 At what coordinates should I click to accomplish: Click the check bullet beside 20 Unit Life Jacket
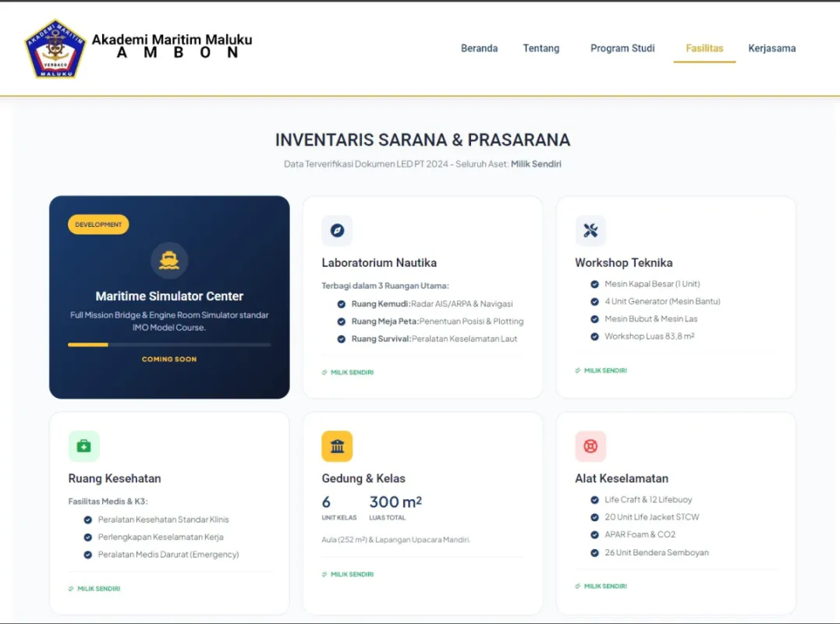coord(595,517)
